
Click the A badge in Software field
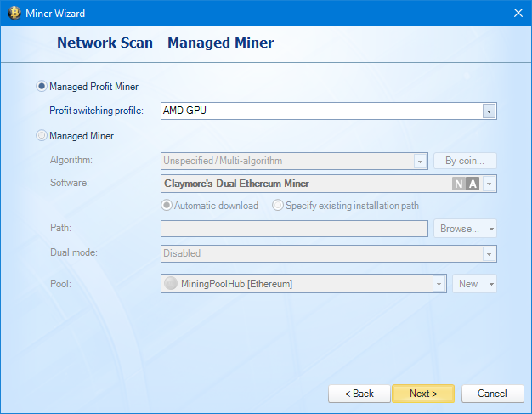click(x=473, y=184)
